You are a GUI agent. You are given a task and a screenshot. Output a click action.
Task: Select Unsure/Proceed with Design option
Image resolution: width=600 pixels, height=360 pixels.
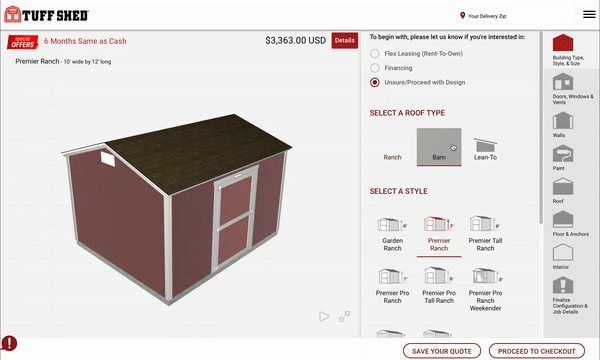tap(417, 82)
